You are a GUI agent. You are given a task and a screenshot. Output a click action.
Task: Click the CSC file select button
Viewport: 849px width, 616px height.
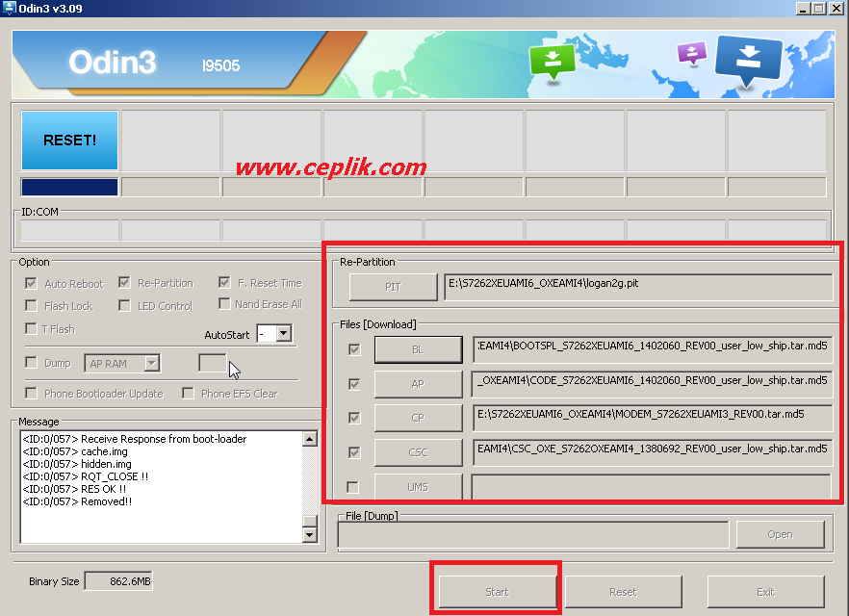coord(417,452)
